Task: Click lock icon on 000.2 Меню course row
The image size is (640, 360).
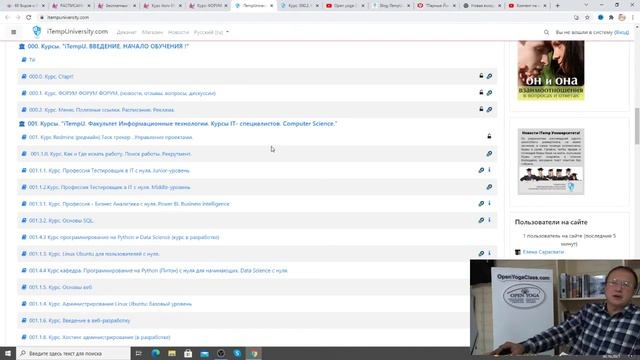Action: coord(481,109)
